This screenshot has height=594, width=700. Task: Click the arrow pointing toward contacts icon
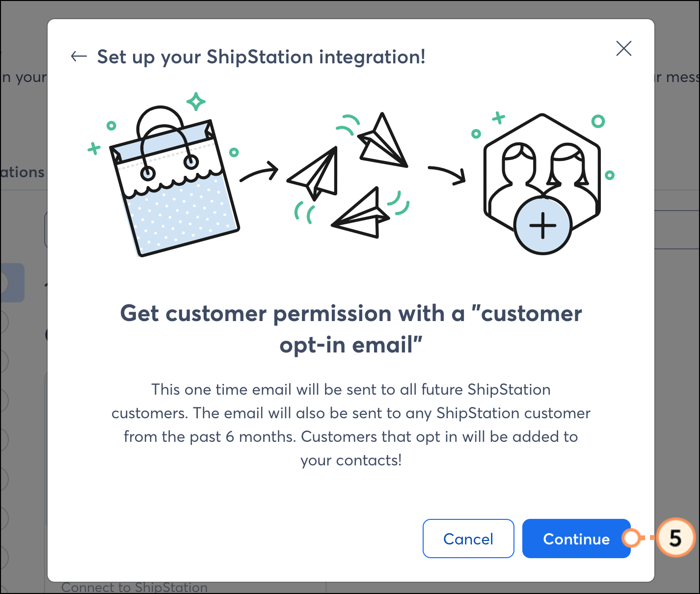click(x=447, y=175)
